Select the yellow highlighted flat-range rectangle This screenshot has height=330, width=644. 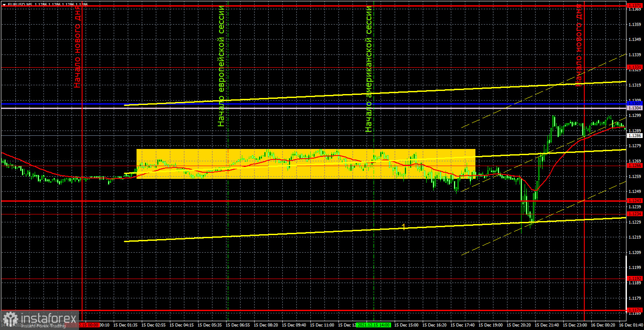306,163
